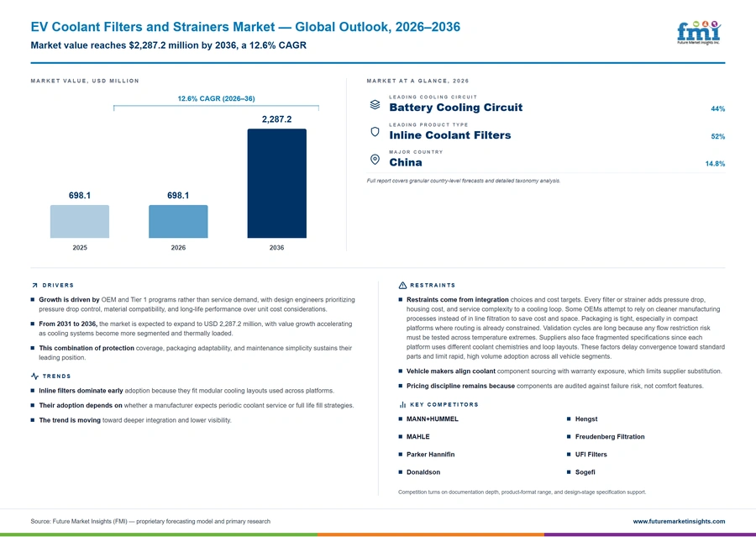The width and height of the screenshot is (756, 537).
Task: Click the pulse icon next to Trends
Action: [34, 376]
